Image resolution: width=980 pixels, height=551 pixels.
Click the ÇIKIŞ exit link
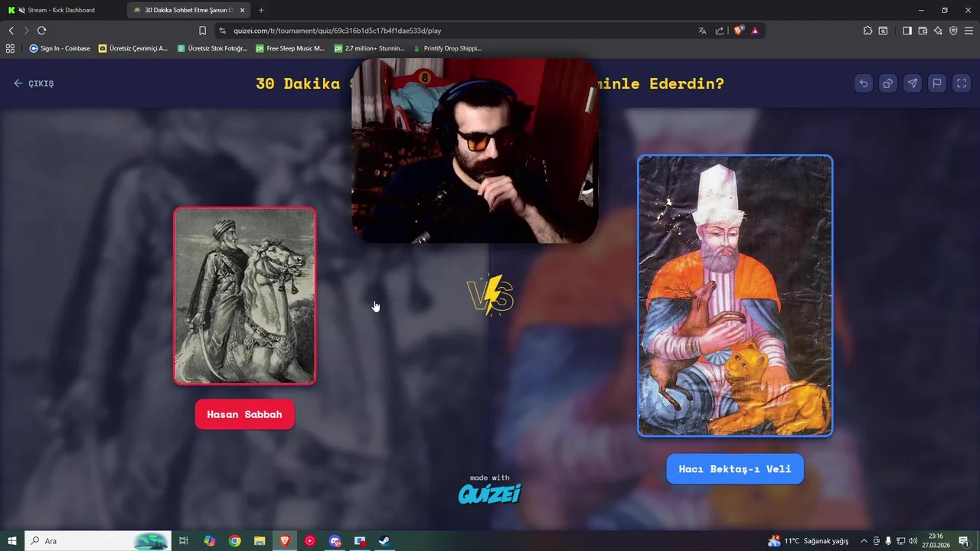coord(34,83)
